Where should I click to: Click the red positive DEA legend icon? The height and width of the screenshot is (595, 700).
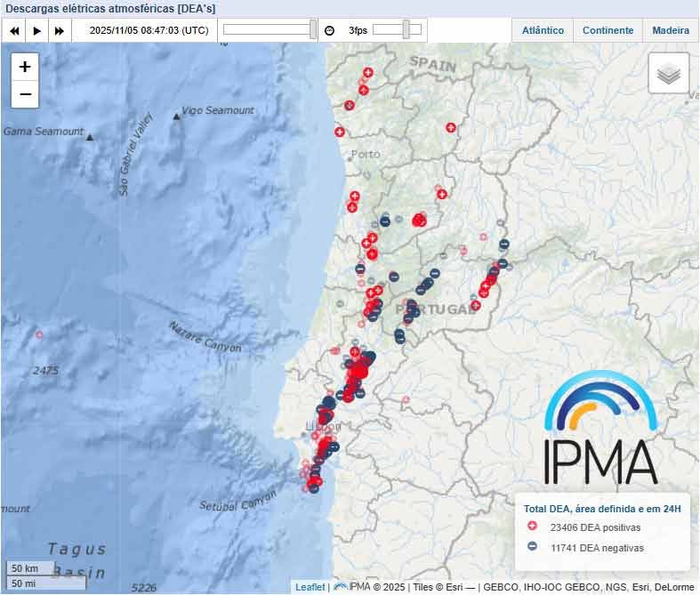pyautogui.click(x=532, y=527)
